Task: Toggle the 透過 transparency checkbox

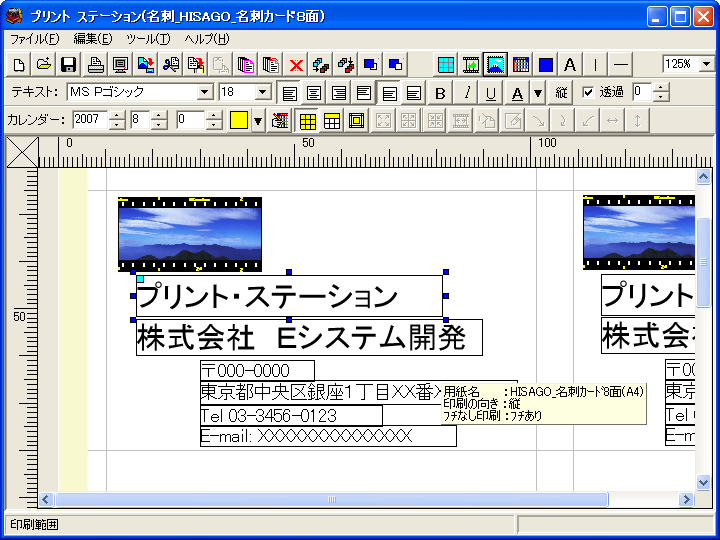Action: tap(588, 92)
